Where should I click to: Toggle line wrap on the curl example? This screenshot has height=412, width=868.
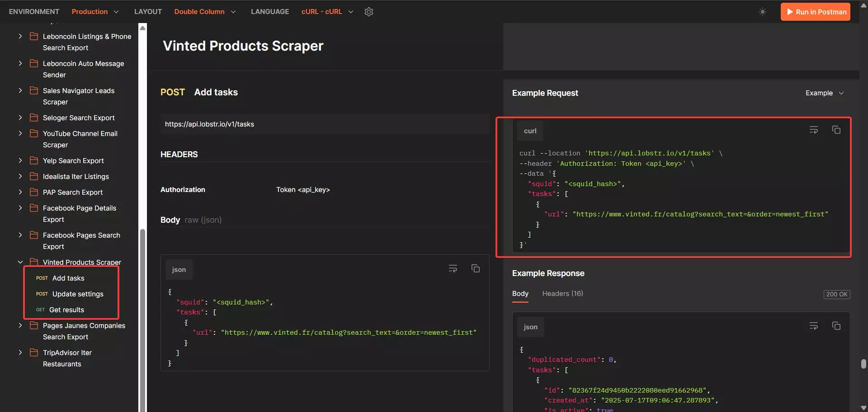tap(814, 130)
